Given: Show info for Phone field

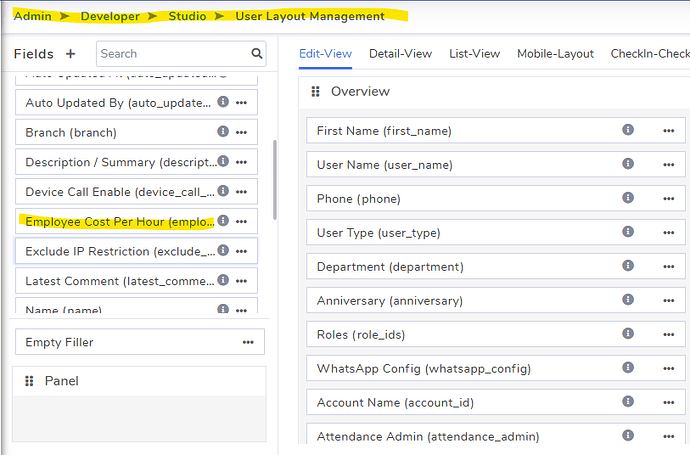Looking at the screenshot, I should pyautogui.click(x=628, y=198).
